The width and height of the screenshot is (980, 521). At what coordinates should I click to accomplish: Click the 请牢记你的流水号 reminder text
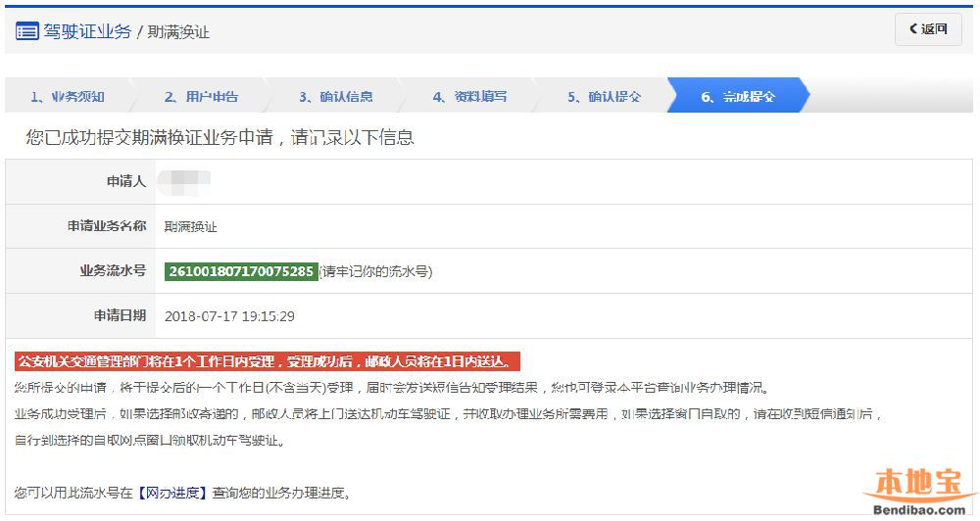(x=375, y=271)
